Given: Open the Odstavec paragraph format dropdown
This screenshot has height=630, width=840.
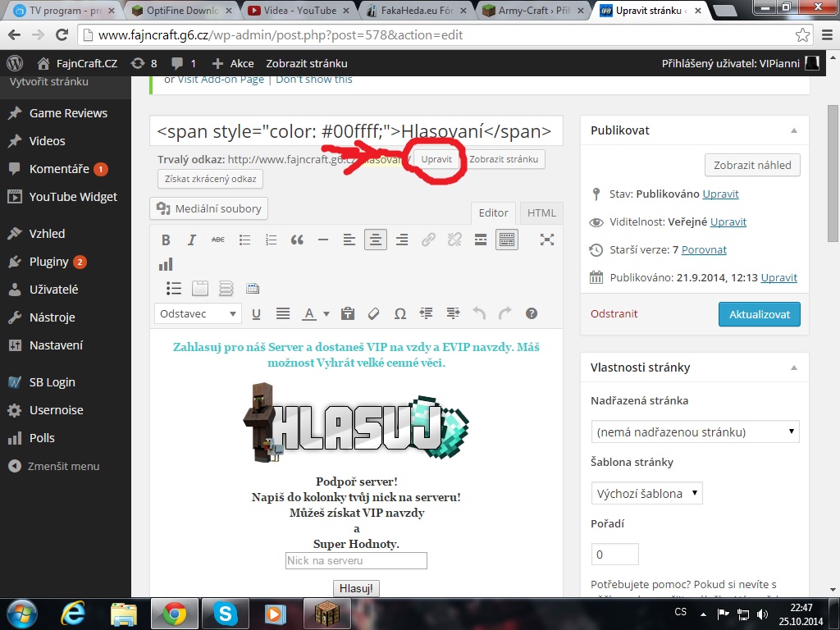Looking at the screenshot, I should coord(198,313).
